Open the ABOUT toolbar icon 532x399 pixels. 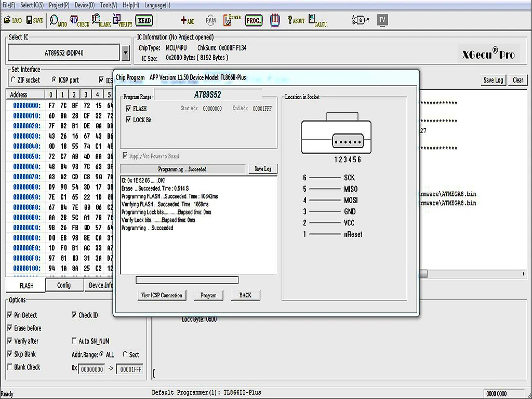(296, 20)
